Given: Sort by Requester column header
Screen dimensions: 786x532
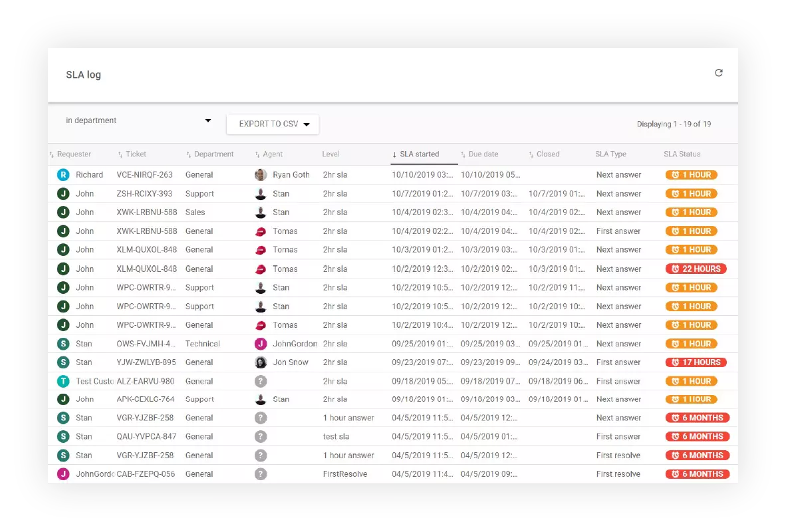Looking at the screenshot, I should click(73, 154).
